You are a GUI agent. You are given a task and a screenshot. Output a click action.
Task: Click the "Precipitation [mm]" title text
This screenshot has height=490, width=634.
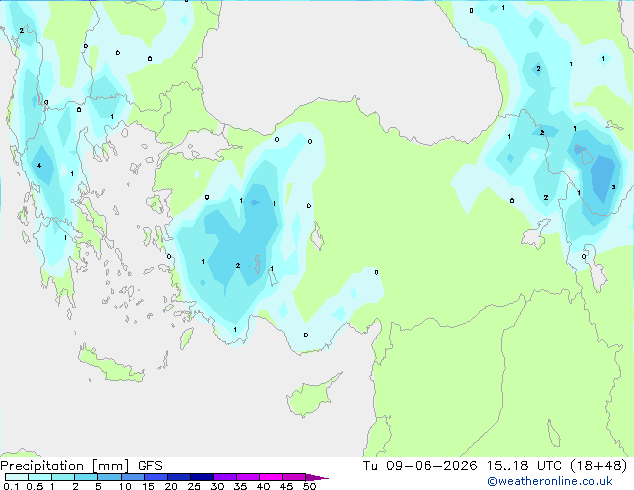click(65, 466)
